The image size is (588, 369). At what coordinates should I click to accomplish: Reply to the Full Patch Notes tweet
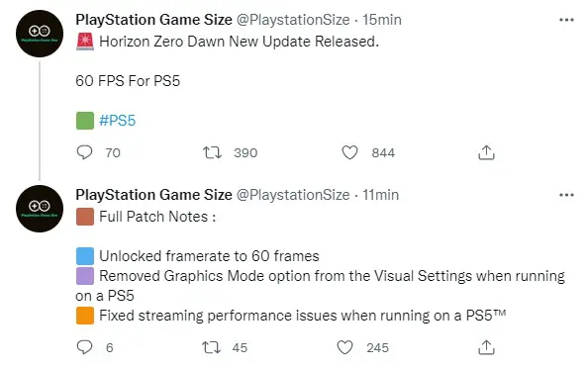(84, 347)
